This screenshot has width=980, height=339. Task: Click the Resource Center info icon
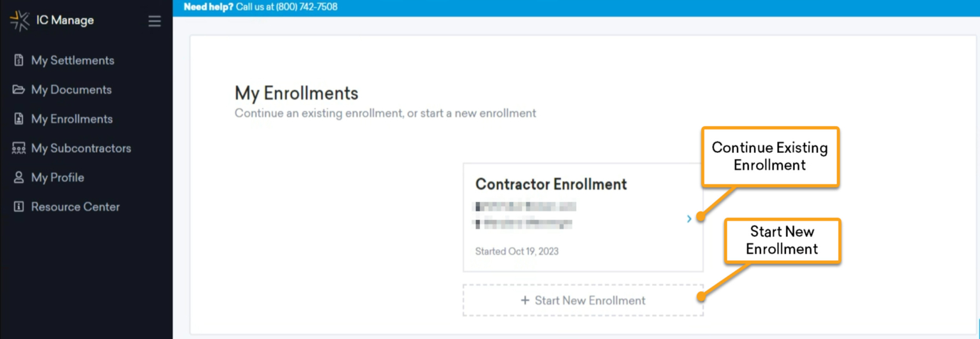[x=19, y=207]
